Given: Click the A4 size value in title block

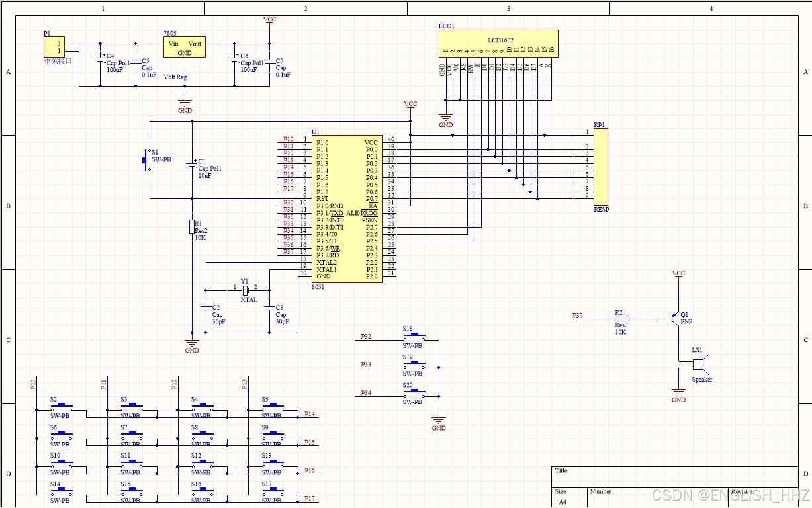Looking at the screenshot, I should coord(563,502).
